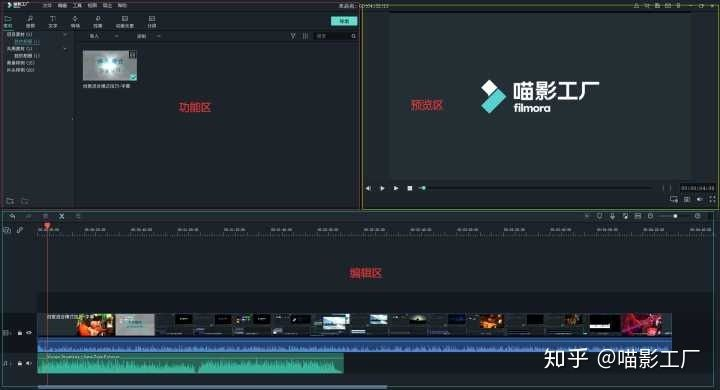Viewport: 720px width, 390px height.
Task: Open the Record dropdown in the media library
Action: 149,36
